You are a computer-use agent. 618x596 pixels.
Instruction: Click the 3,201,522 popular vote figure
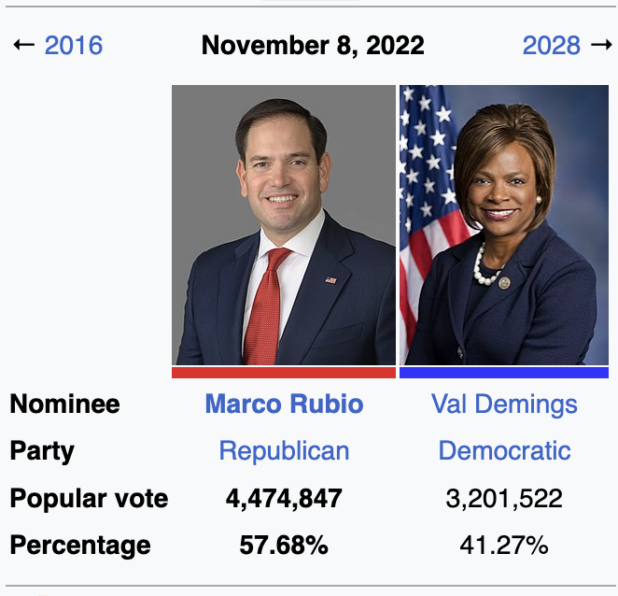click(504, 498)
